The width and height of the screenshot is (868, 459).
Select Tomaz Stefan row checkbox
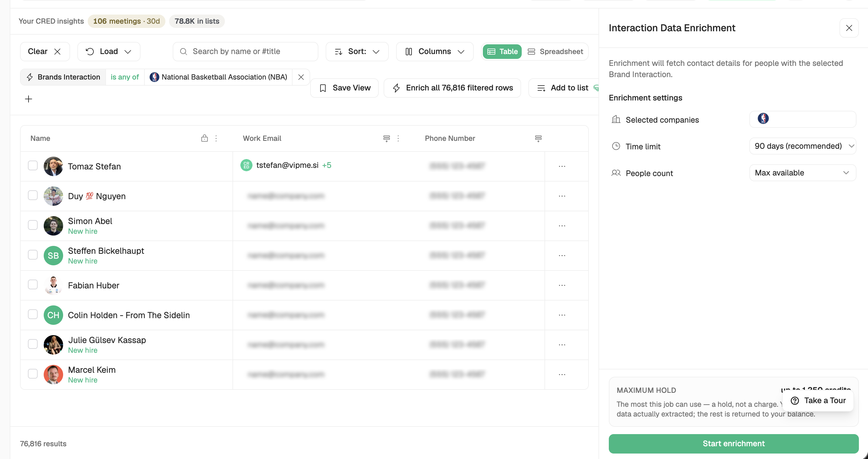point(33,165)
